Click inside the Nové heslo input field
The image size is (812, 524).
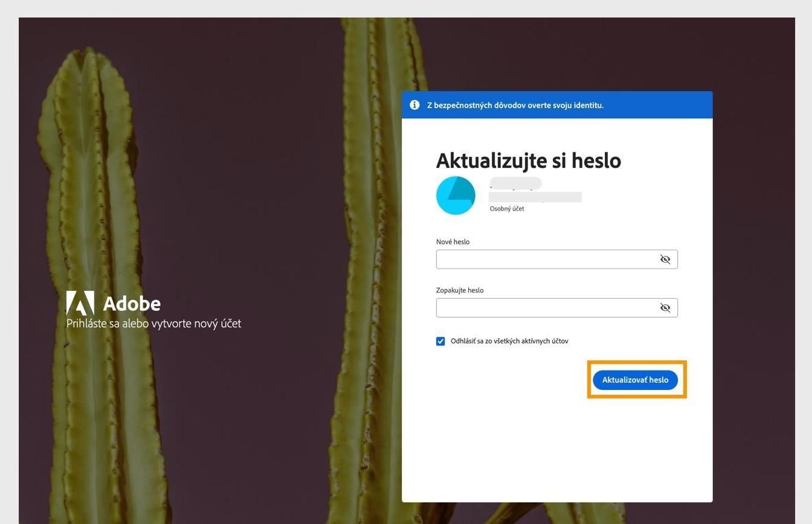[544, 259]
